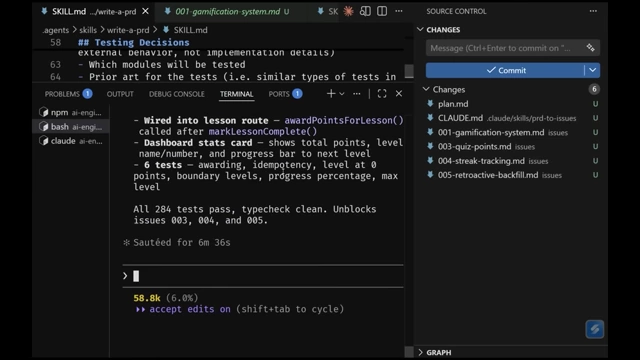This screenshot has width=640, height=360.
Task: Click line number 63 in the gutter
Action: click(x=55, y=64)
